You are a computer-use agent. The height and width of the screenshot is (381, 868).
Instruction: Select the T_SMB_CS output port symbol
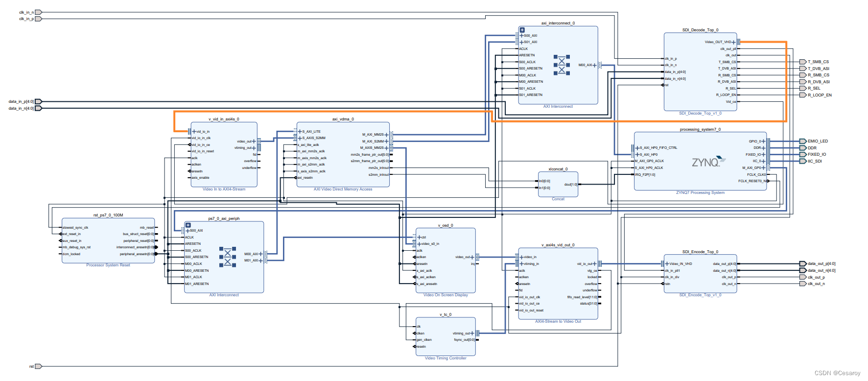pyautogui.click(x=803, y=62)
